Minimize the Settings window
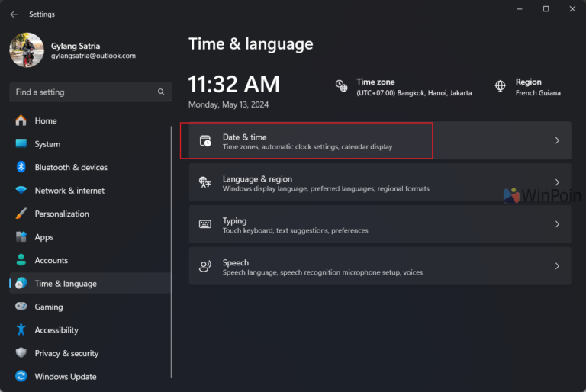This screenshot has width=586, height=392. tap(519, 9)
